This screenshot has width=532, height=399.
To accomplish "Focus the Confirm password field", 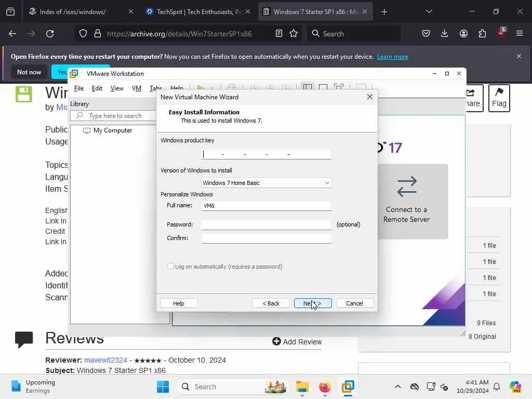I will 267,238.
